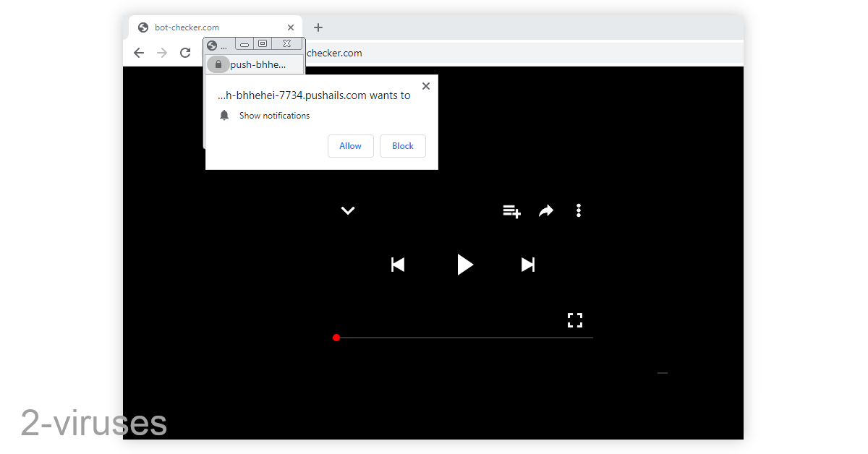This screenshot has height=454, width=868.
Task: Enter fullscreen with the expand icon
Action: click(x=575, y=320)
